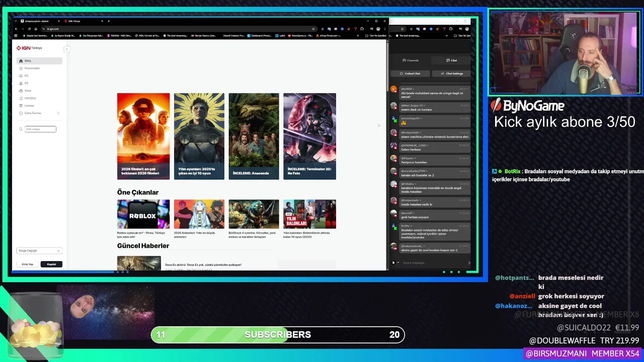Open a new browser tab

tap(109, 21)
